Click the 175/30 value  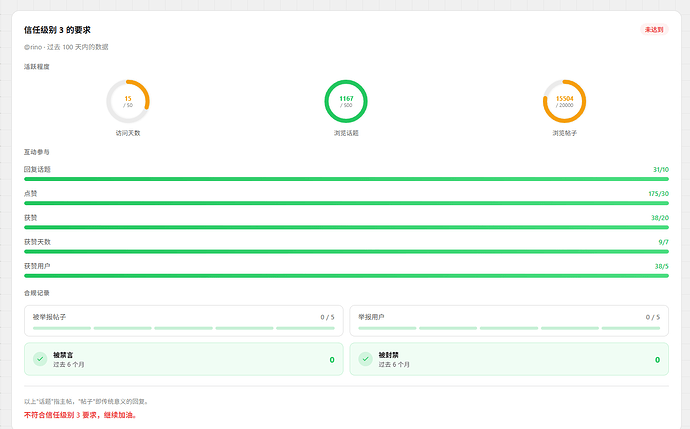tap(659, 194)
